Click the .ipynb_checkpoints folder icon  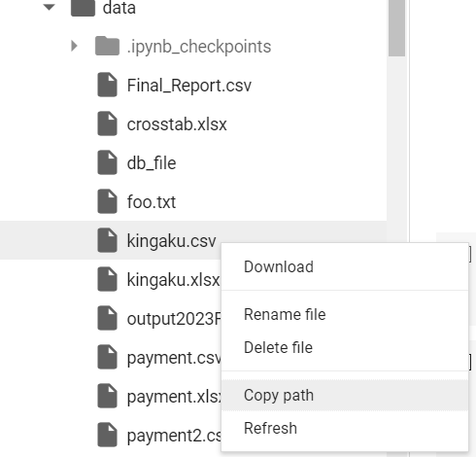107,46
